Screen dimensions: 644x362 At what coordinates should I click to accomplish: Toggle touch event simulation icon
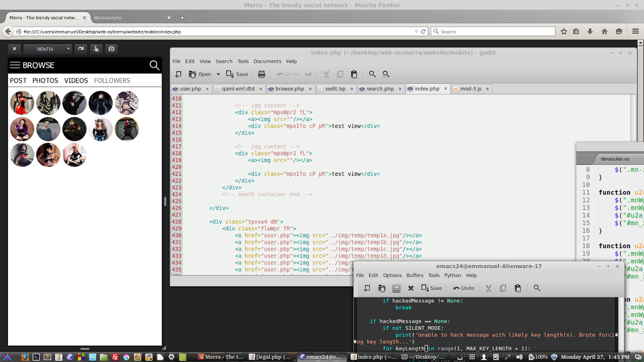[96, 48]
